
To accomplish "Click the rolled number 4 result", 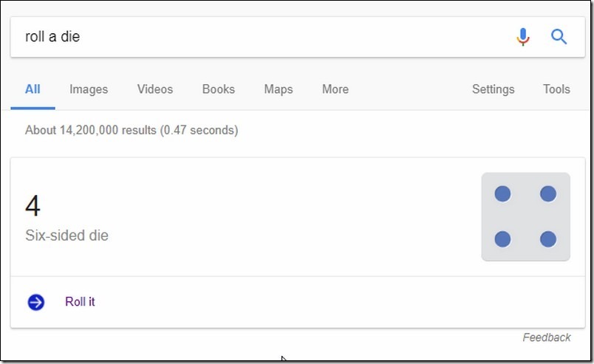I will click(x=33, y=206).
